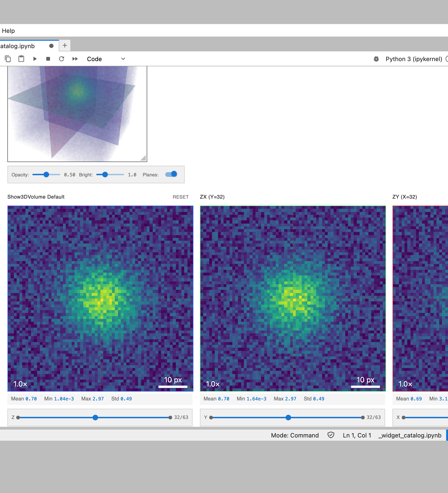Open the Help menu
This screenshot has height=493, width=448.
click(8, 31)
